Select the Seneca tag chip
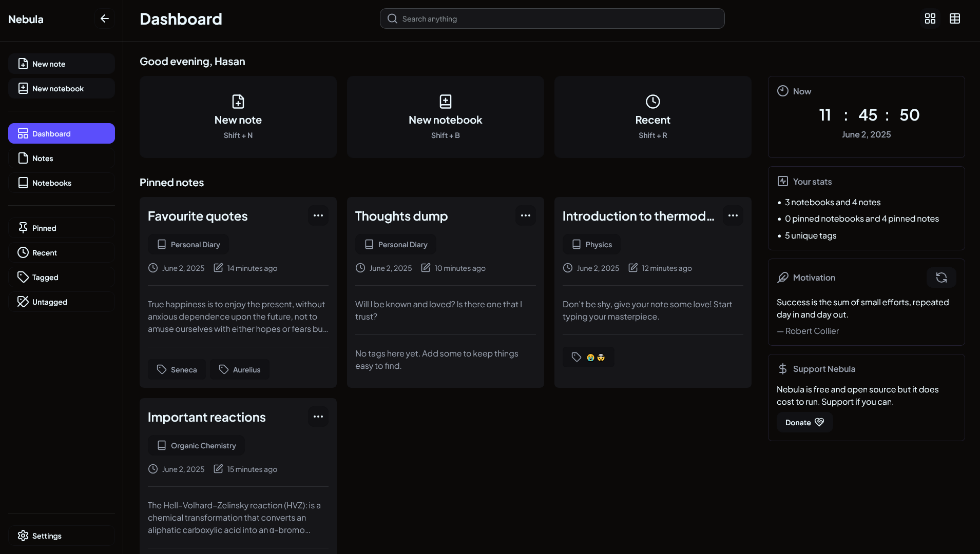 pyautogui.click(x=177, y=369)
